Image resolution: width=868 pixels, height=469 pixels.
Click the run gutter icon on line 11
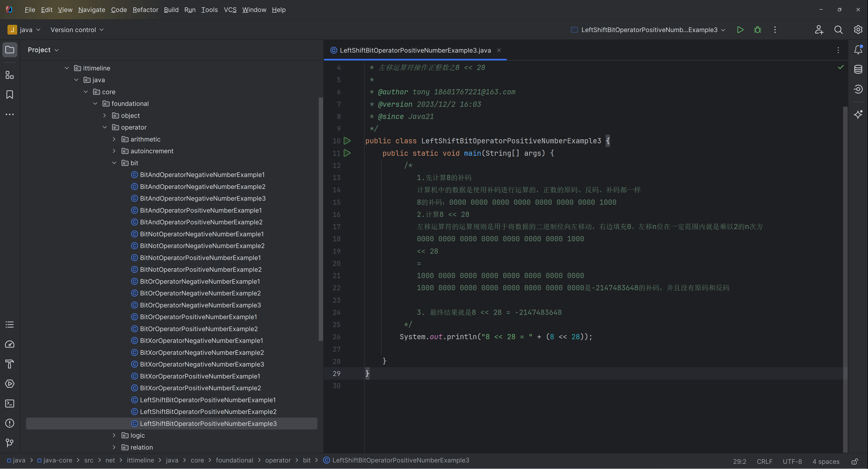click(347, 153)
